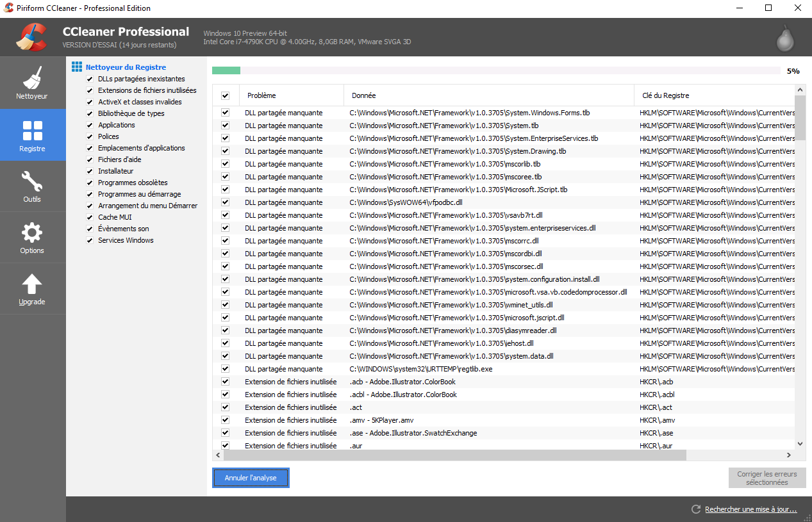Viewport: 812px width, 522px height.
Task: Toggle the select-all checkbox in table header
Action: tap(225, 95)
